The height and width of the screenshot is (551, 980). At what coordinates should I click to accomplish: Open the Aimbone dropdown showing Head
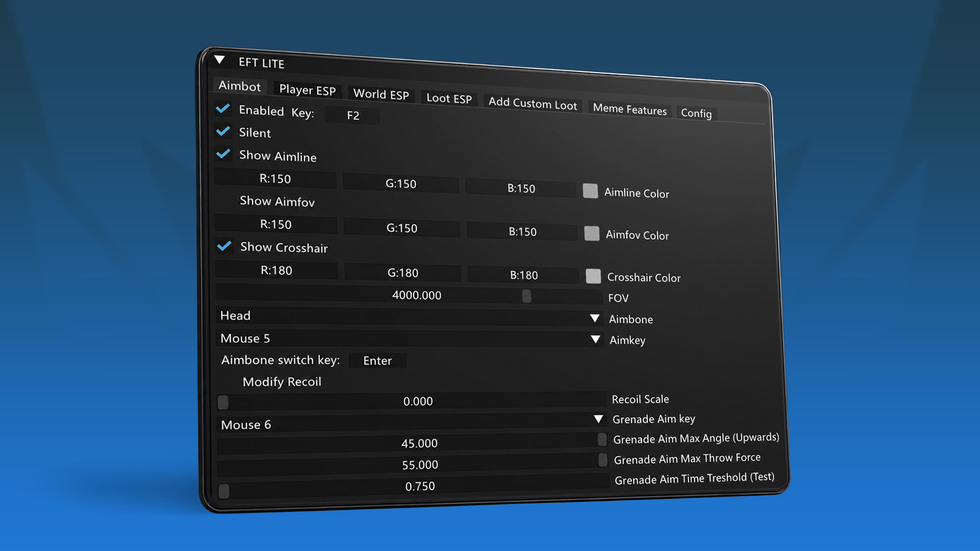click(x=409, y=316)
